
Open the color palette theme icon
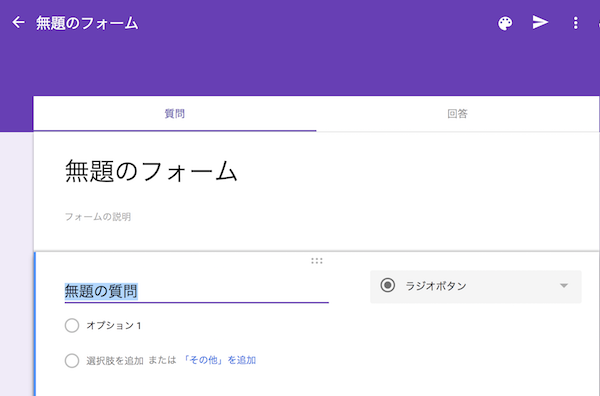point(505,23)
